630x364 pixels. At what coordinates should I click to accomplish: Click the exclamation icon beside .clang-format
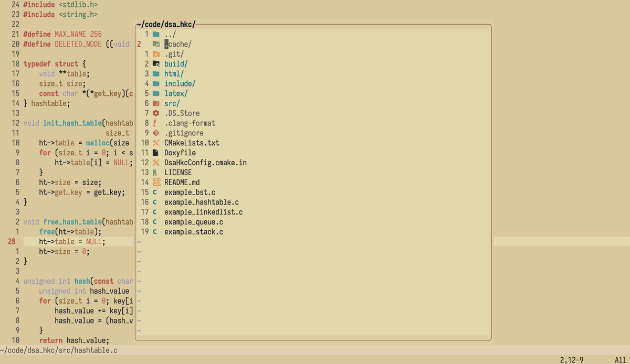point(155,123)
